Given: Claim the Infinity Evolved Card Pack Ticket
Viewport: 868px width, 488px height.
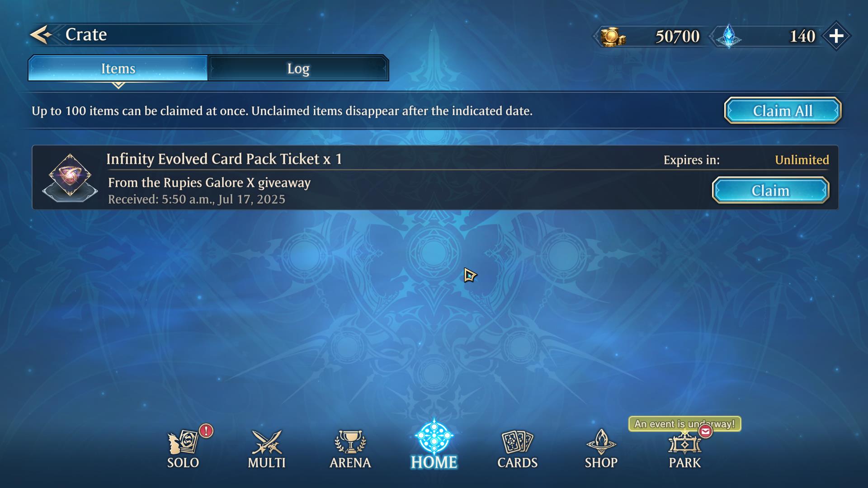Looking at the screenshot, I should click(771, 191).
